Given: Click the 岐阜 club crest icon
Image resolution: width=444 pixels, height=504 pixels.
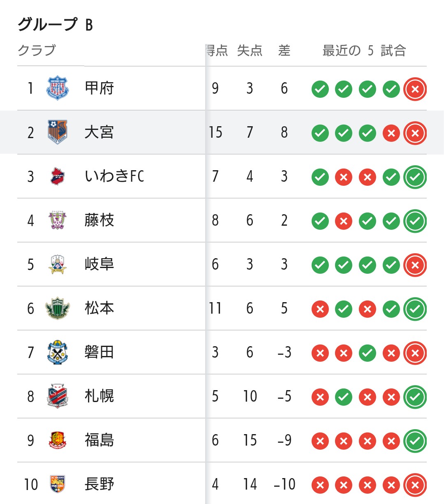Looking at the screenshot, I should click(x=57, y=264).
